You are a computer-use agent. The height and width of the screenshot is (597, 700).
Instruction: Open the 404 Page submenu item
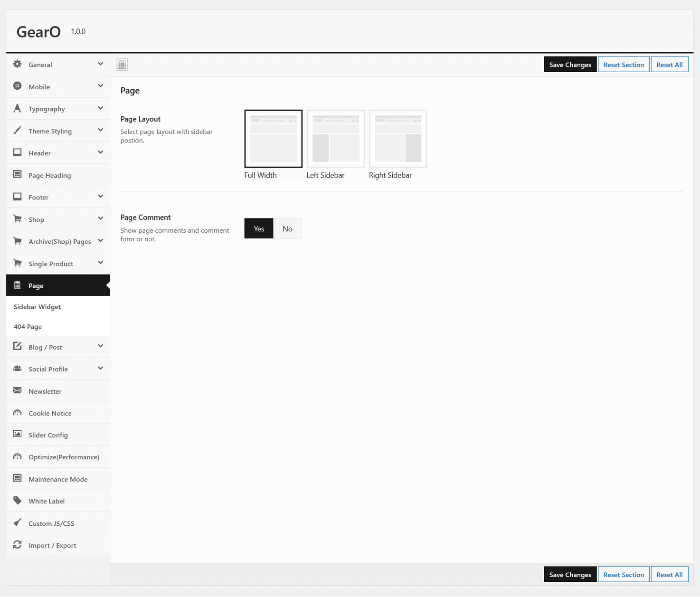(28, 327)
